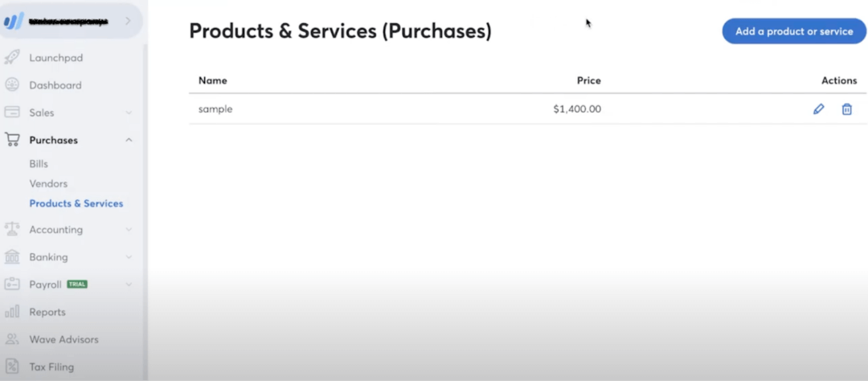Click the Accounting scales icon

pos(12,229)
